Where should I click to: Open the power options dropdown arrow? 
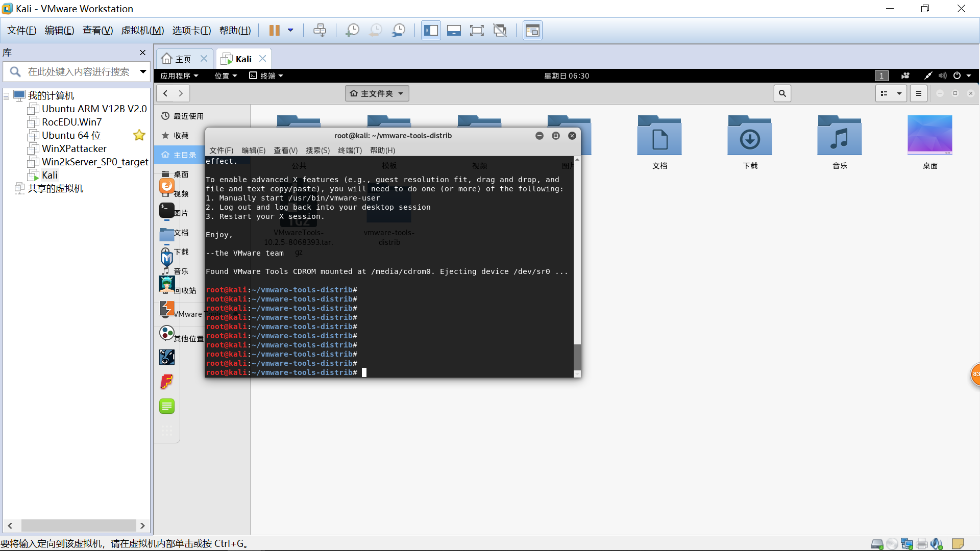pyautogui.click(x=290, y=31)
